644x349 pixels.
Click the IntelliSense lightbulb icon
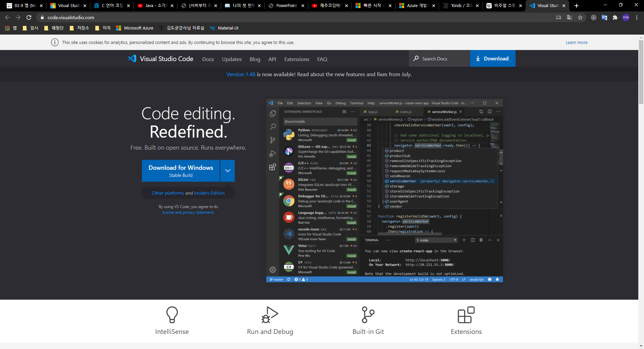coord(172,315)
